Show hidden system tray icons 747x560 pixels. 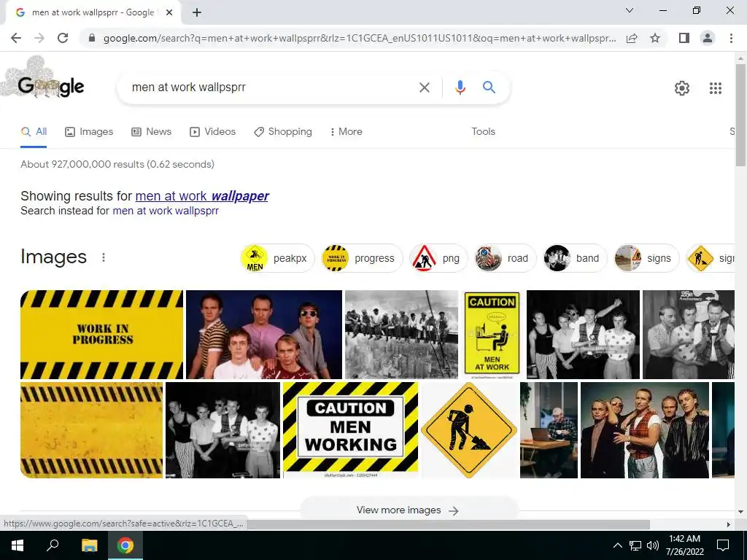[617, 545]
